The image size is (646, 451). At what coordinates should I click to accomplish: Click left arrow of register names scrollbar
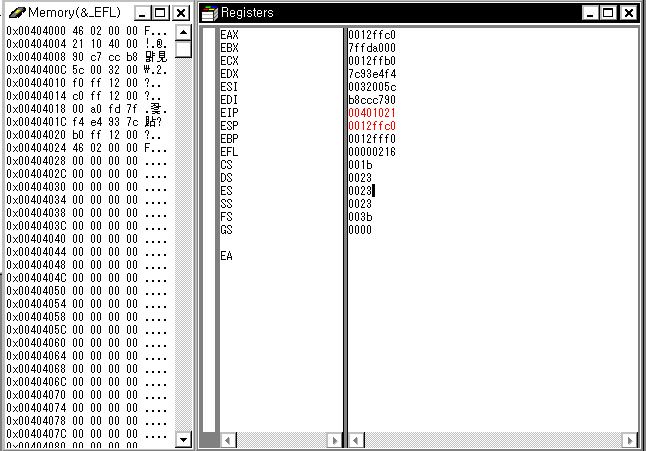point(228,440)
